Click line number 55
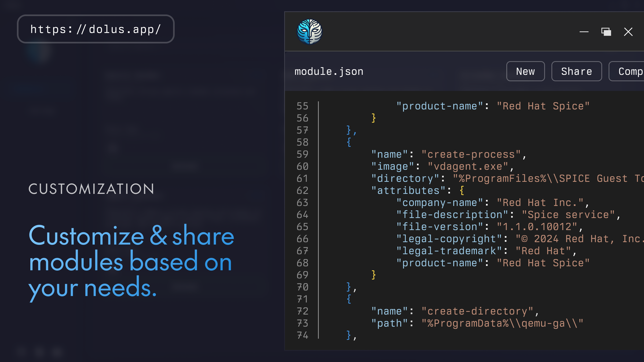644x362 pixels. pyautogui.click(x=302, y=106)
